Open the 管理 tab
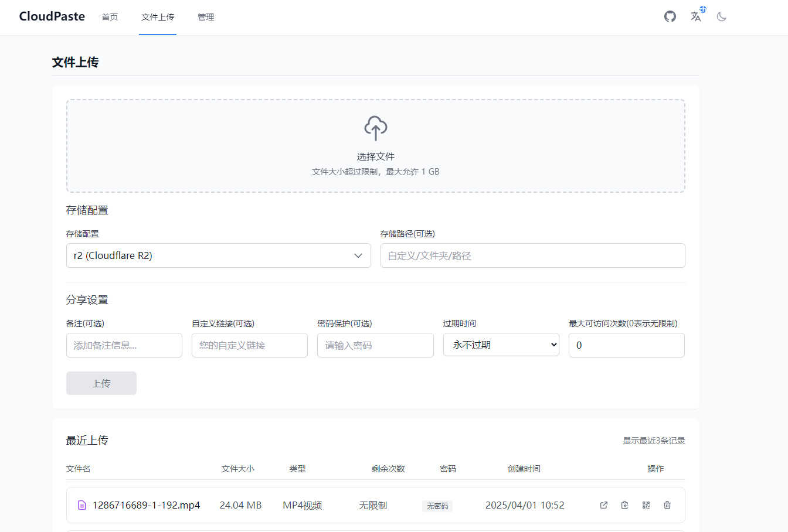The height and width of the screenshot is (532, 788). 206,17
